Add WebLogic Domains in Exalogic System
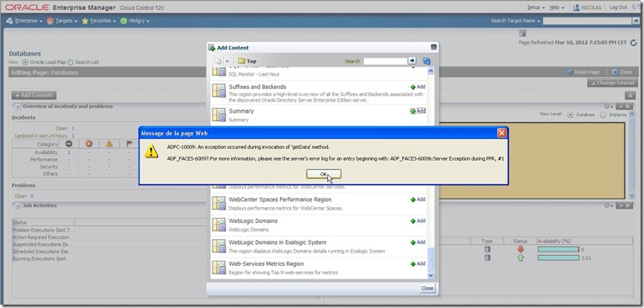 [418, 242]
